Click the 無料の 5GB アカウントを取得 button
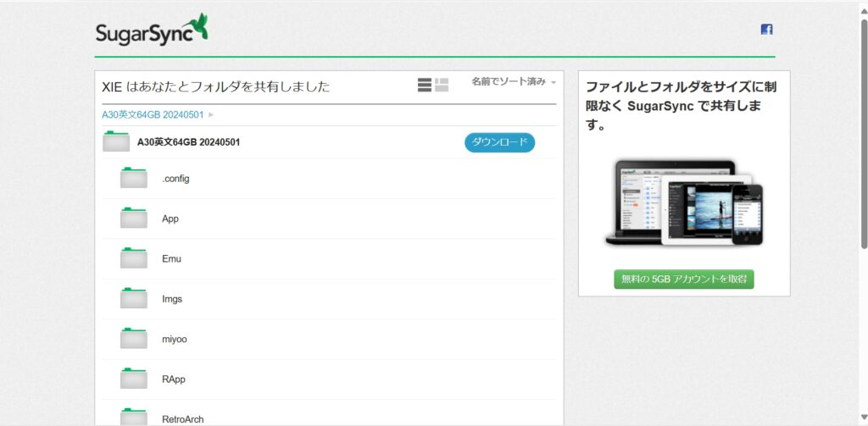The image size is (868, 426). [684, 279]
